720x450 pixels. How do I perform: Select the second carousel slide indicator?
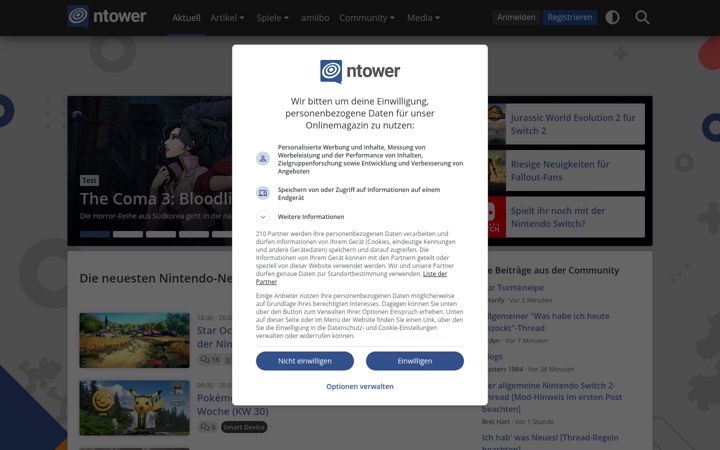pos(128,234)
